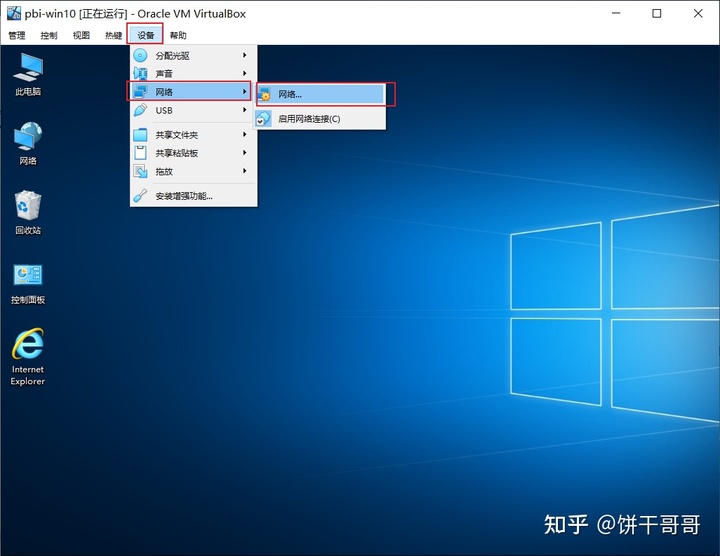Click the 共享文件夹 text entry

click(x=176, y=135)
